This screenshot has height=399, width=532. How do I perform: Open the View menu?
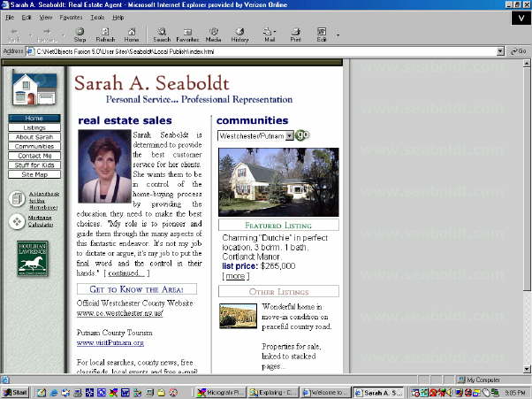45,18
